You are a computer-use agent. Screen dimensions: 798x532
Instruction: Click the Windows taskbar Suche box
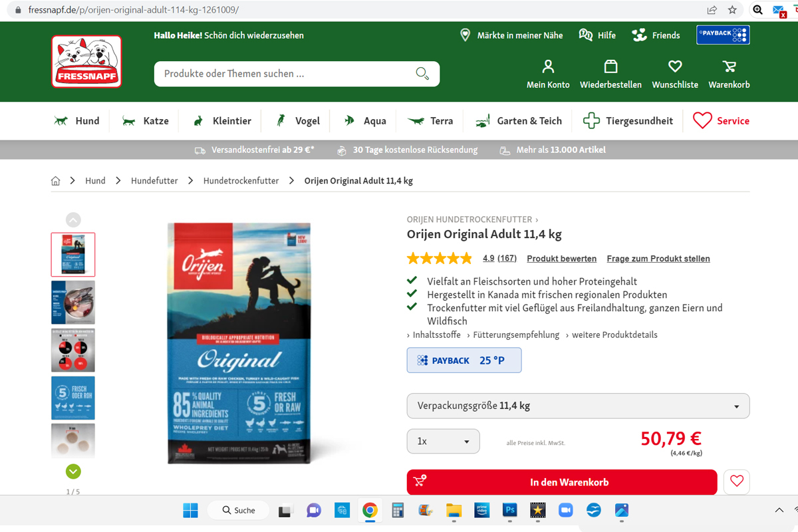coord(238,510)
